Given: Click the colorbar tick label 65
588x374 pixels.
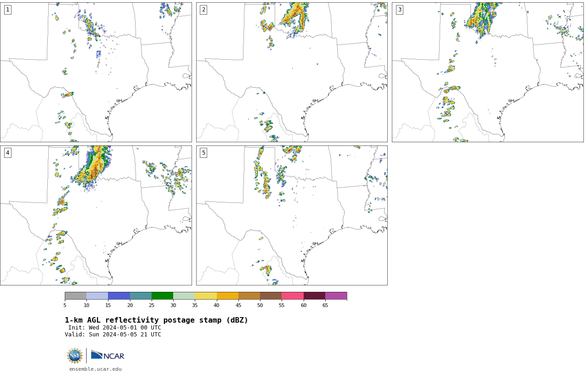Looking at the screenshot, I should (x=325, y=305).
